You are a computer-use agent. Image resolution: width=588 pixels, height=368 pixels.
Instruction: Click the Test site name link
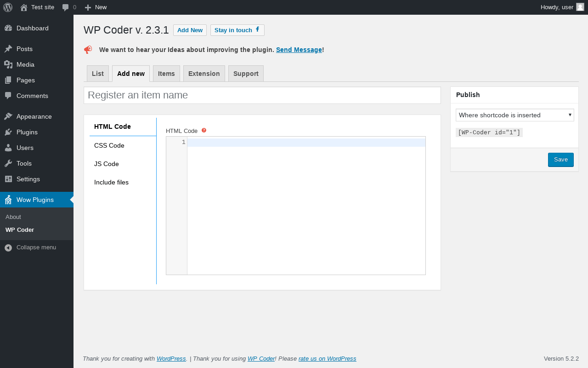pyautogui.click(x=43, y=7)
